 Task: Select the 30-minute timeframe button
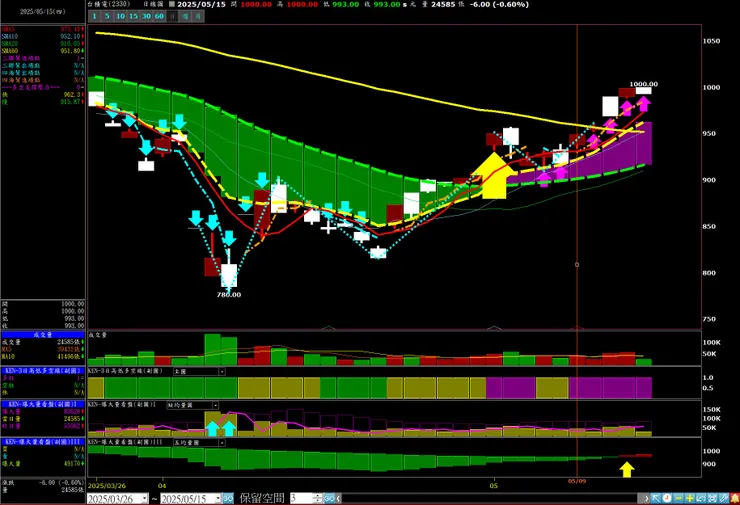[x=146, y=16]
